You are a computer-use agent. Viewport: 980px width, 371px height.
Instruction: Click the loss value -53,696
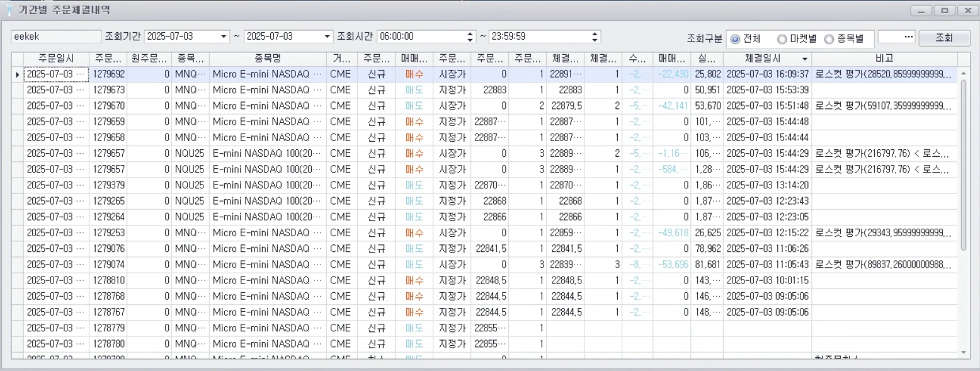click(673, 265)
